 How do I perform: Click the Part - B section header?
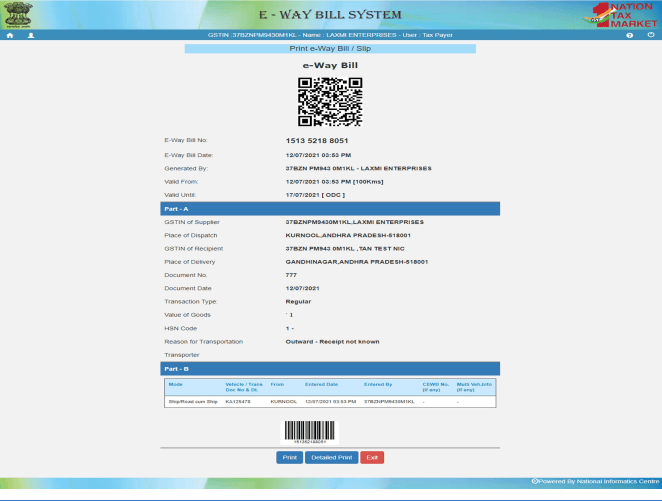point(330,369)
